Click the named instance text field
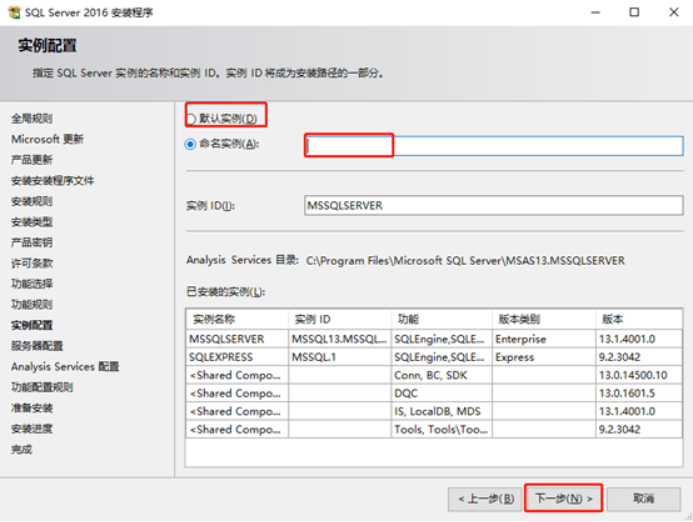The width and height of the screenshot is (693, 522). coord(494,146)
